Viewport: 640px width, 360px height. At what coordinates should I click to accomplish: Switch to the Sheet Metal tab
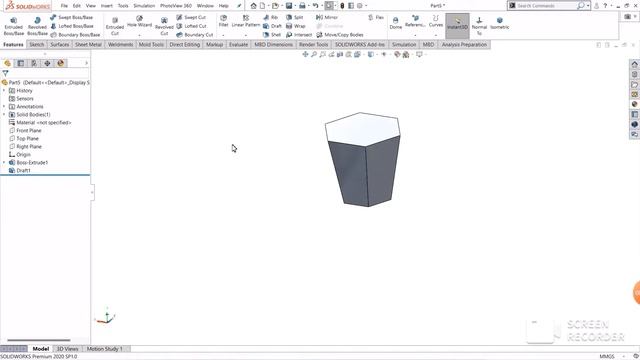pos(88,44)
